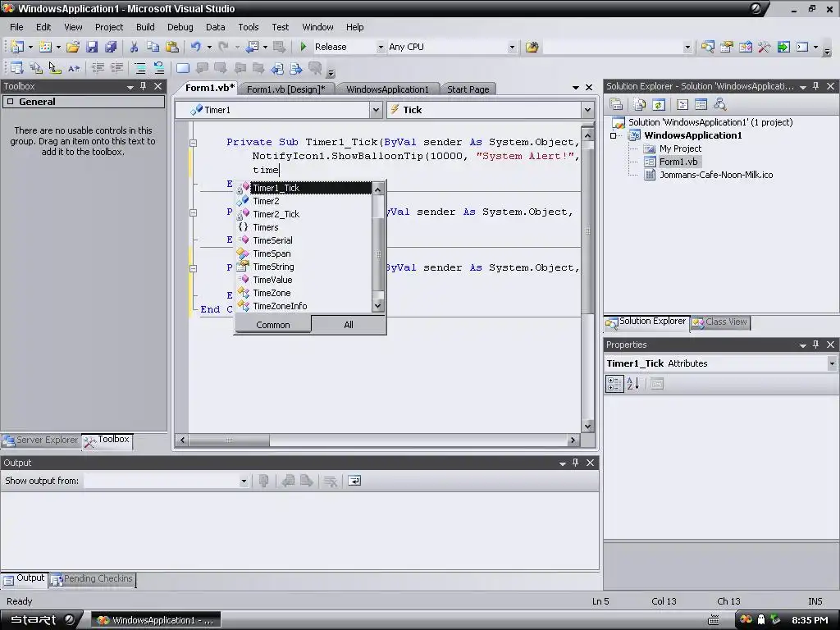Choose Timer2_Tick from the IntelliSense list
The height and width of the screenshot is (630, 840).
coord(276,214)
